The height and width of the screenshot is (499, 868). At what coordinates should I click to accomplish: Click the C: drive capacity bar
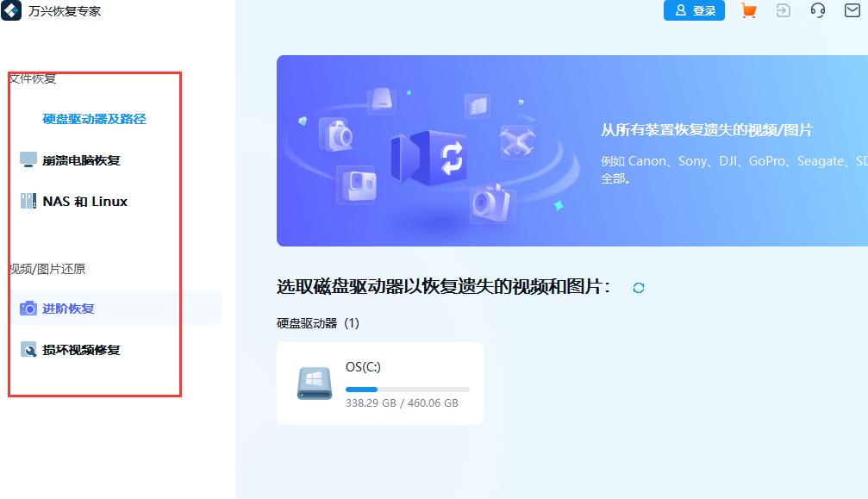coord(408,389)
